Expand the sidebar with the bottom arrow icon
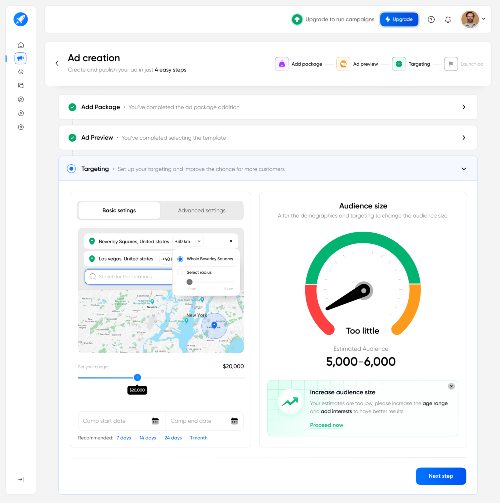Screen dimensions: 500x503 21,479
